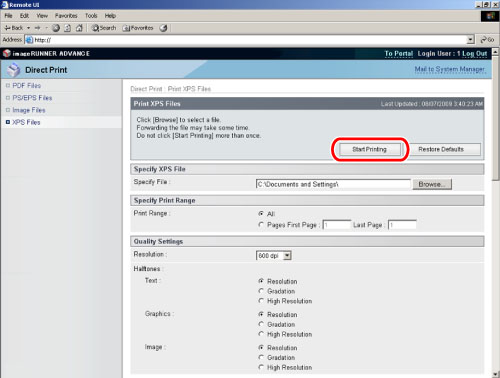Select Gradation for Graphics halftones
The image size is (500, 378).
(261, 324)
